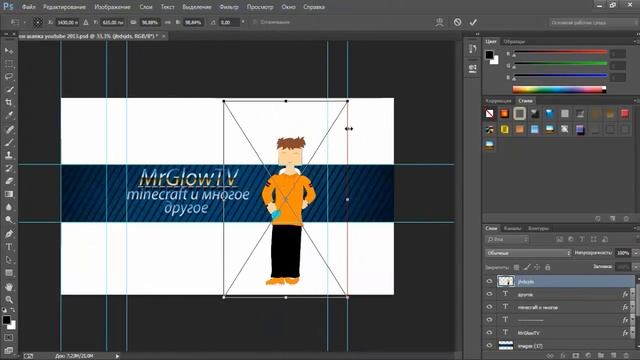Commit the transform with the checkmark
Image resolution: width=640 pixels, height=360 pixels.
pyautogui.click(x=473, y=22)
